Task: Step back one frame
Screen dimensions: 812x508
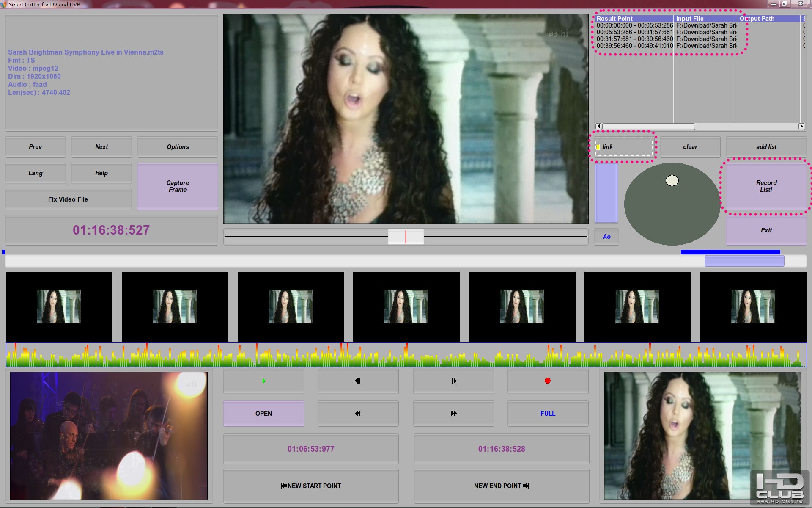Action: [358, 381]
